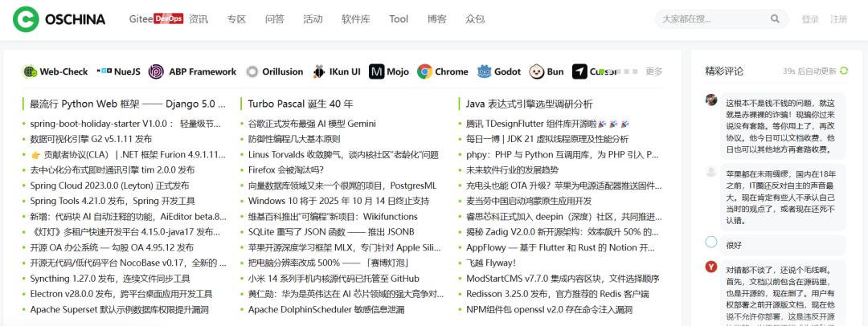
Task: Click the red Y commenter avatar
Action: [x=711, y=267]
